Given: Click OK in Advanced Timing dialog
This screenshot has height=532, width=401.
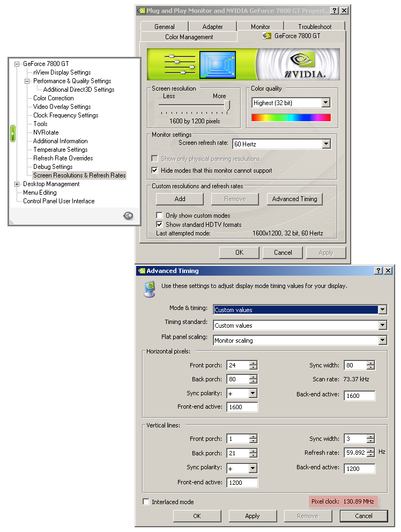Looking at the screenshot, I should pyautogui.click(x=197, y=516).
